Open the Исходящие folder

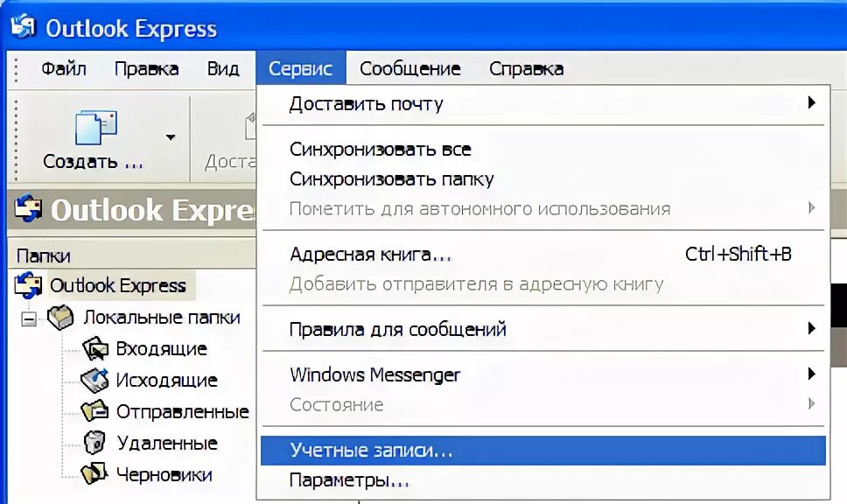[166, 380]
